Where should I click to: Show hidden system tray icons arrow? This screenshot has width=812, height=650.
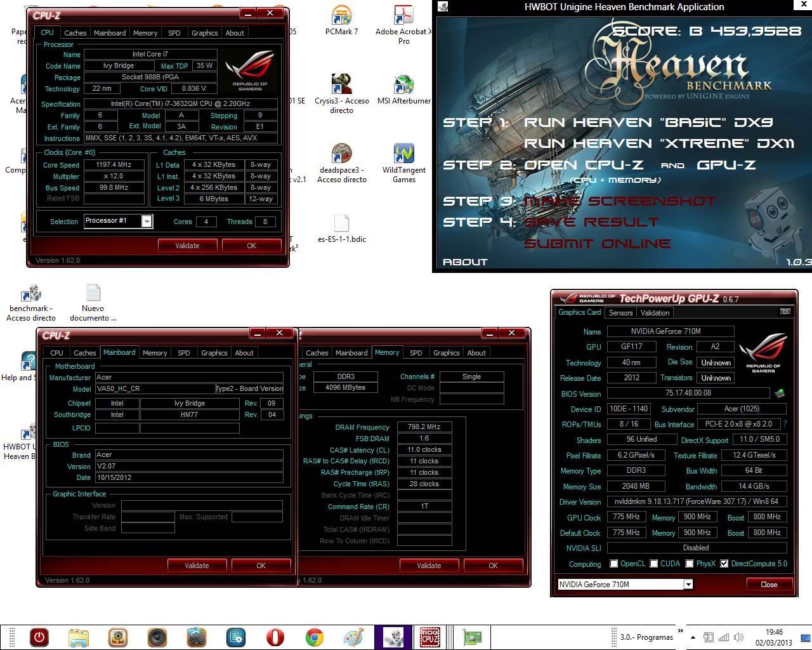point(693,637)
